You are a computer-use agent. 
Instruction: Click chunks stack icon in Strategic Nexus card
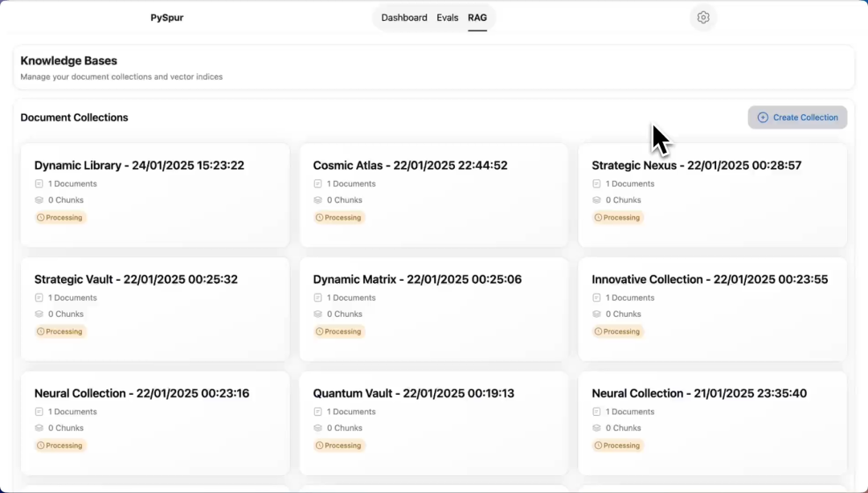[x=596, y=200]
